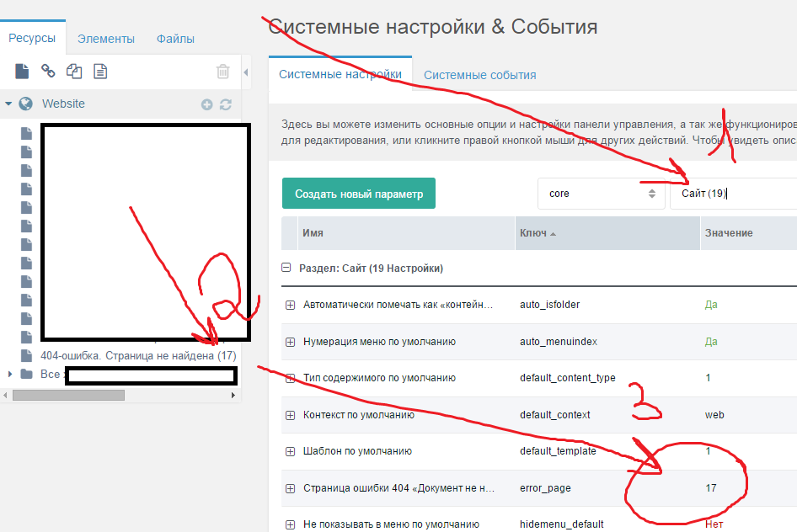Screen dimensions: 797x532
Task: Click the new symlink icon
Action: tap(74, 71)
